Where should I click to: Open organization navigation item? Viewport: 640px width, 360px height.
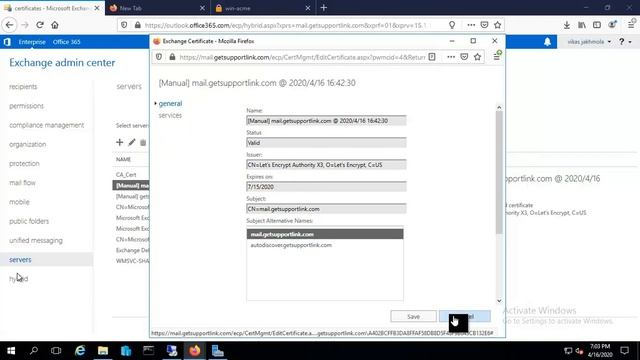click(27, 144)
